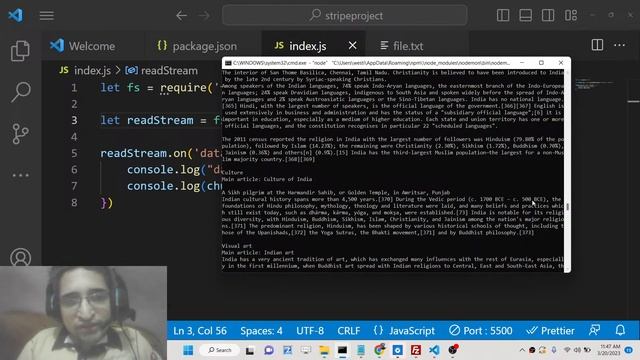This screenshot has width=640, height=360.
Task: Open Google Chrome from the taskbar
Action: [x=379, y=350]
